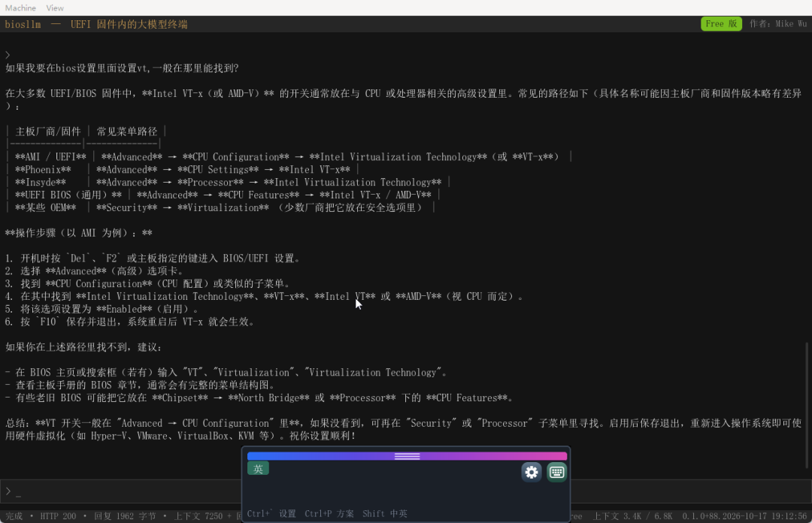The height and width of the screenshot is (523, 812).
Task: Click the HTTP 200 status entry
Action: tap(58, 516)
